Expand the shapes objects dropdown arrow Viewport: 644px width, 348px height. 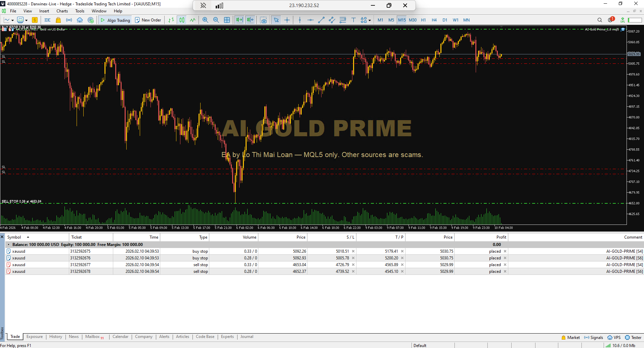click(370, 20)
